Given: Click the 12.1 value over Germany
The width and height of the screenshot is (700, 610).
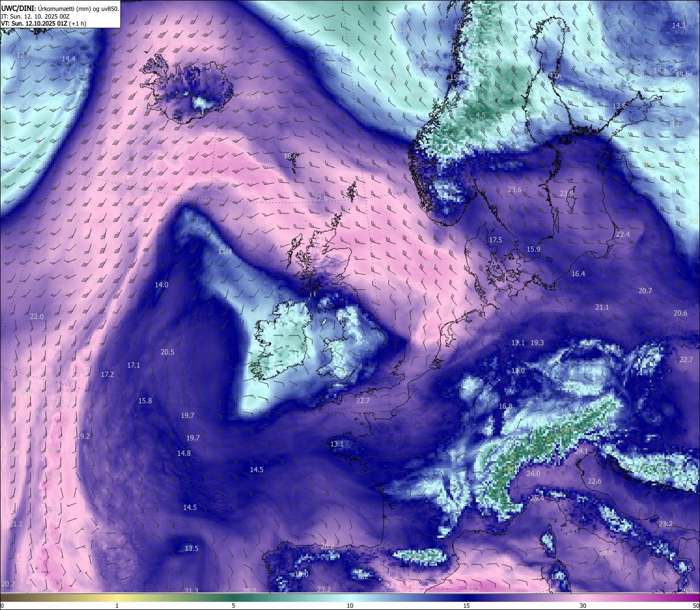Looking at the screenshot, I should point(518,342).
